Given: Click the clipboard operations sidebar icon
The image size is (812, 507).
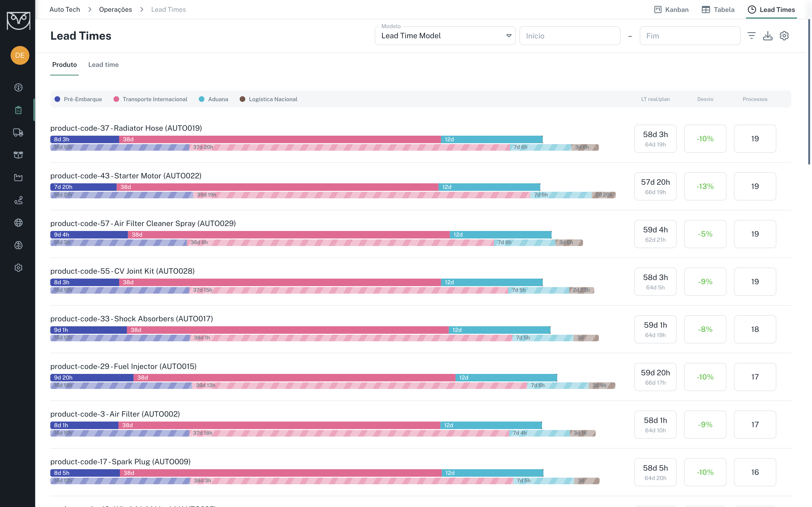Looking at the screenshot, I should click(19, 110).
